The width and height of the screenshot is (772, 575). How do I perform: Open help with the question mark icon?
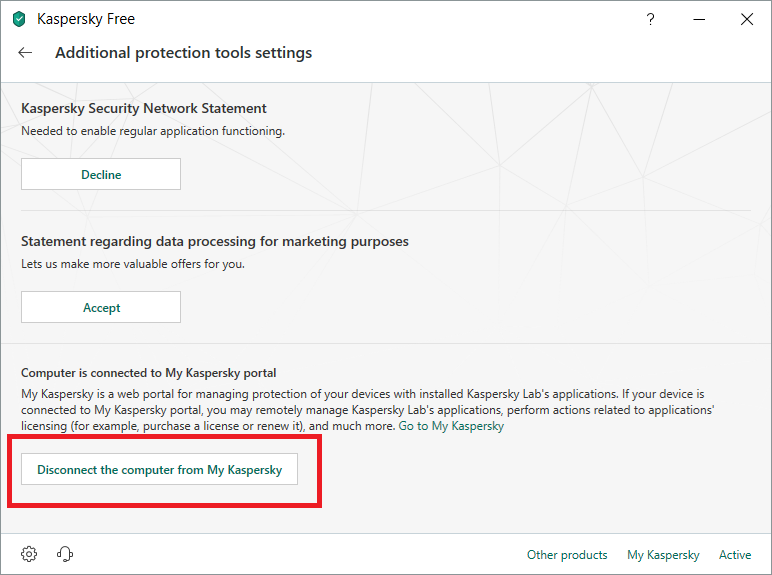point(651,19)
